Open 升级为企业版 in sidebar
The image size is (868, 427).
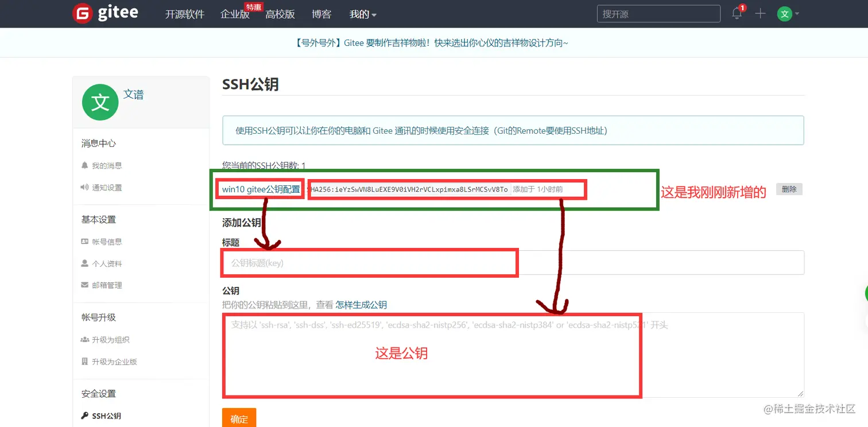point(114,362)
